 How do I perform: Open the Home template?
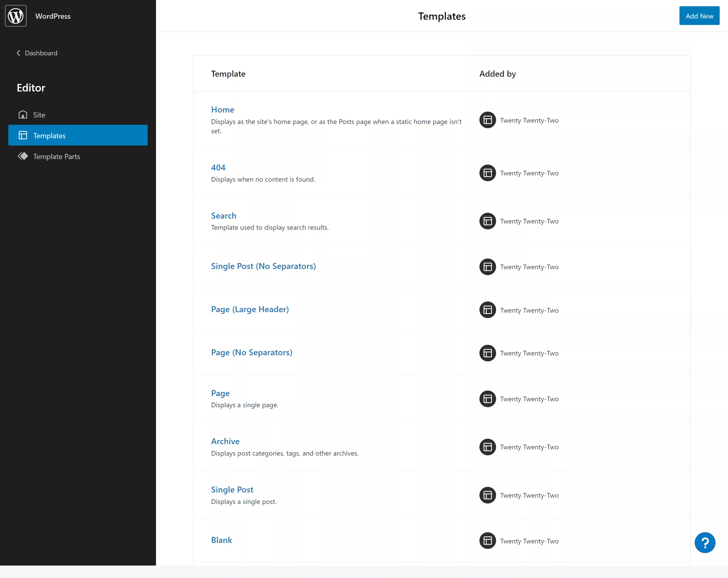(223, 110)
